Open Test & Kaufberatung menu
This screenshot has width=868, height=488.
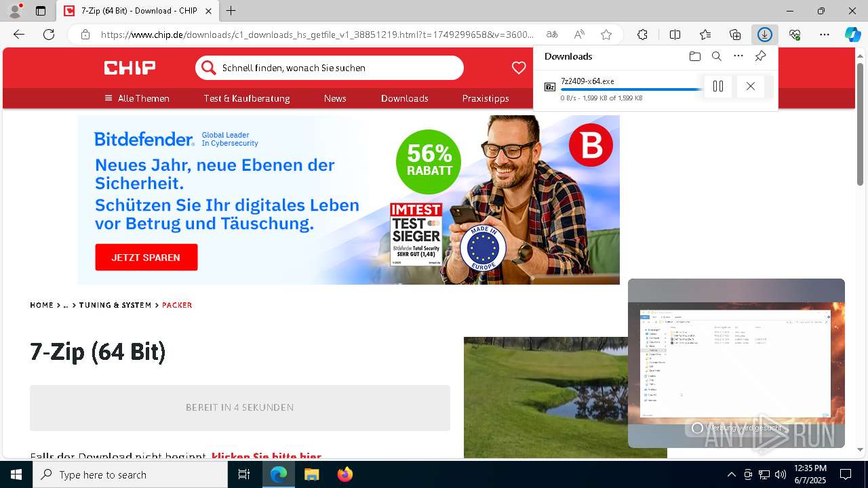pyautogui.click(x=247, y=98)
